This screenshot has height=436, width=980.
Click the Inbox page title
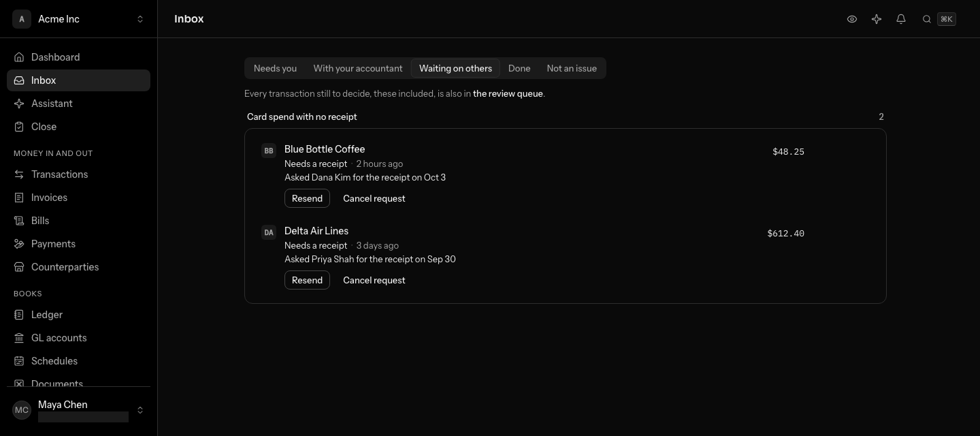(x=189, y=19)
